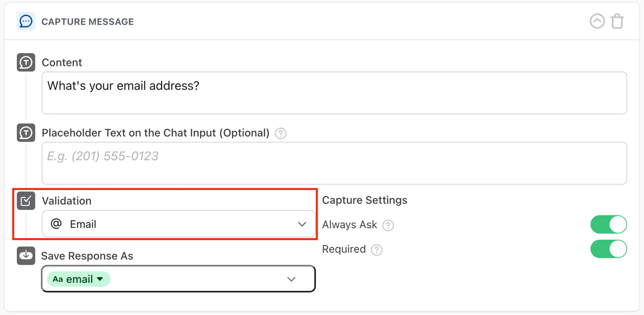The image size is (644, 315).
Task: Click the Validation checkbox-style icon
Action: (26, 200)
